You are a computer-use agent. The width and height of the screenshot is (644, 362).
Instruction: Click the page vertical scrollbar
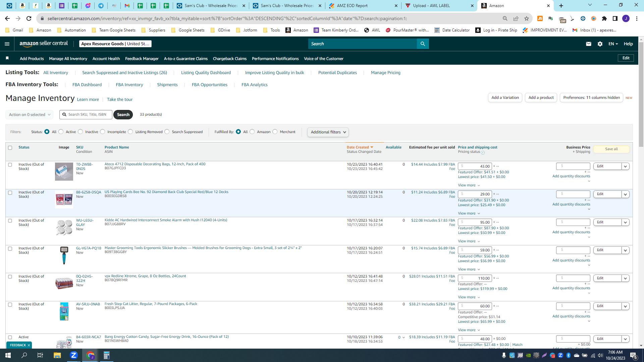[641, 95]
